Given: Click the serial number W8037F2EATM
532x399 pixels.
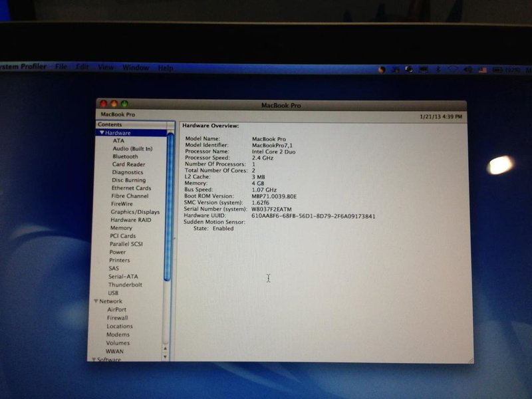Looking at the screenshot, I should coord(271,209).
